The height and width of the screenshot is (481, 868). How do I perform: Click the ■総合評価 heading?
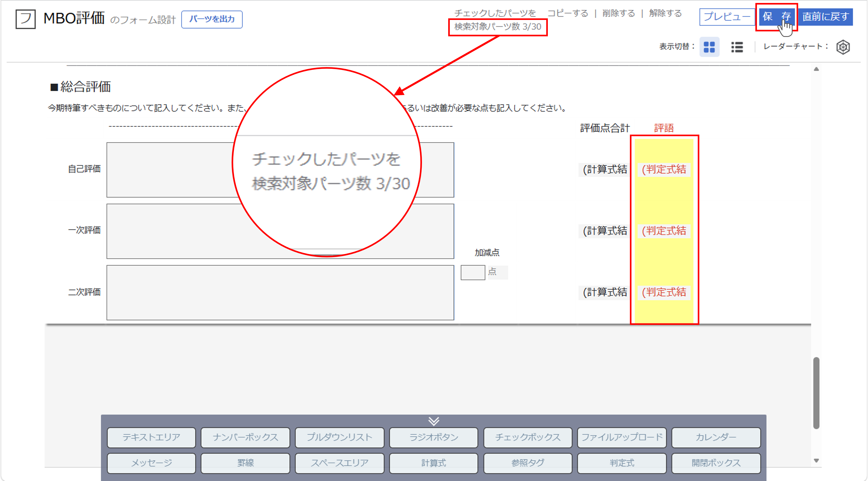(x=80, y=87)
